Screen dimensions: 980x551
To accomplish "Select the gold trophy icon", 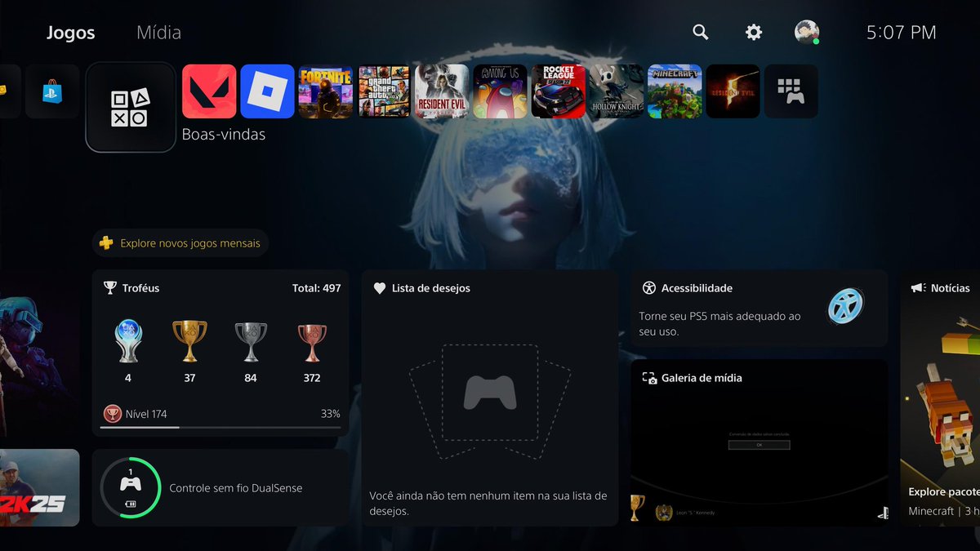I will click(x=189, y=341).
